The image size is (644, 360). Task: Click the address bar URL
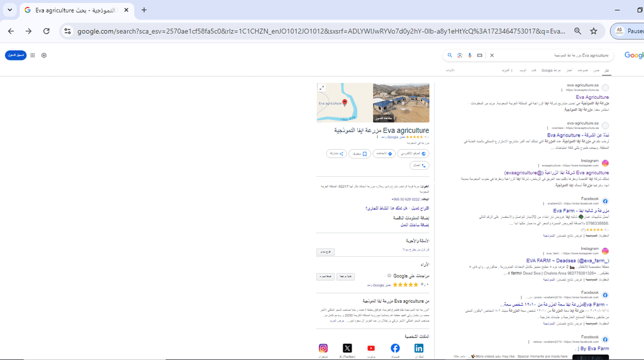click(x=321, y=31)
